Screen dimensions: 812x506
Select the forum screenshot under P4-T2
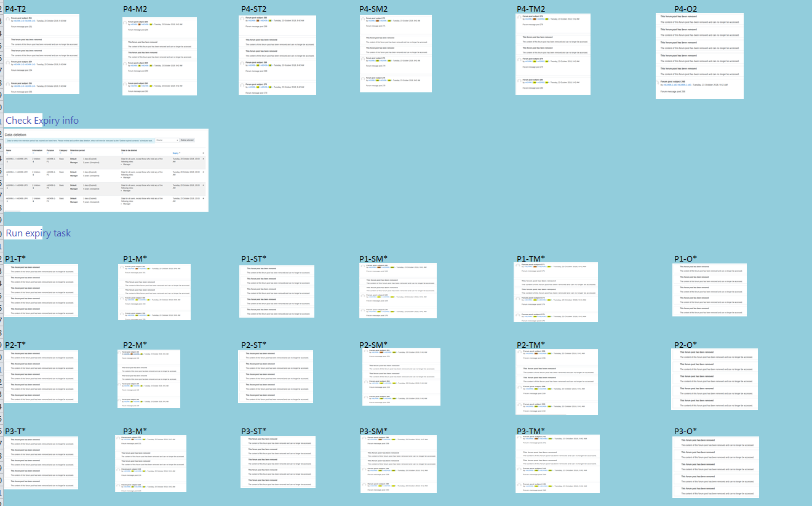tap(42, 54)
